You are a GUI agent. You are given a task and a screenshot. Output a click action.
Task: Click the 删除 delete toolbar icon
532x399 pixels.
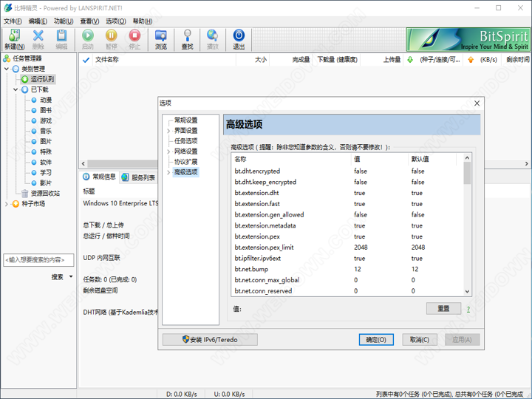click(x=38, y=39)
